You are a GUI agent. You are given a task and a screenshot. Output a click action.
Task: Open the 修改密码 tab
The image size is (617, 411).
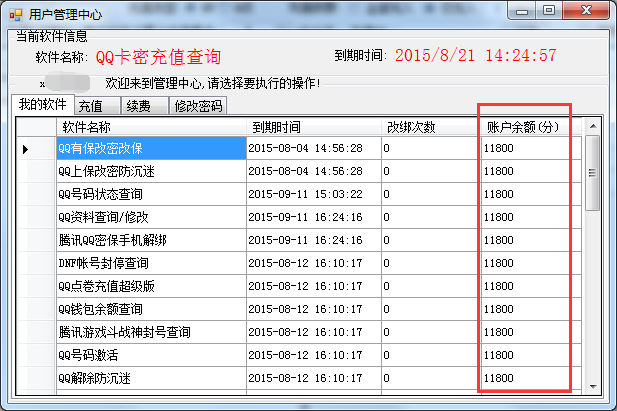[x=198, y=106]
